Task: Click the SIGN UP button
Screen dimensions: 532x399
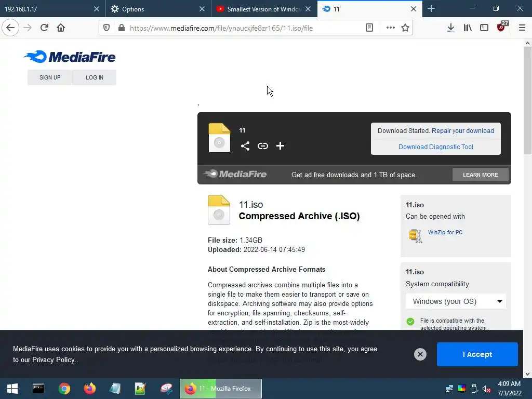Action: [x=50, y=77]
